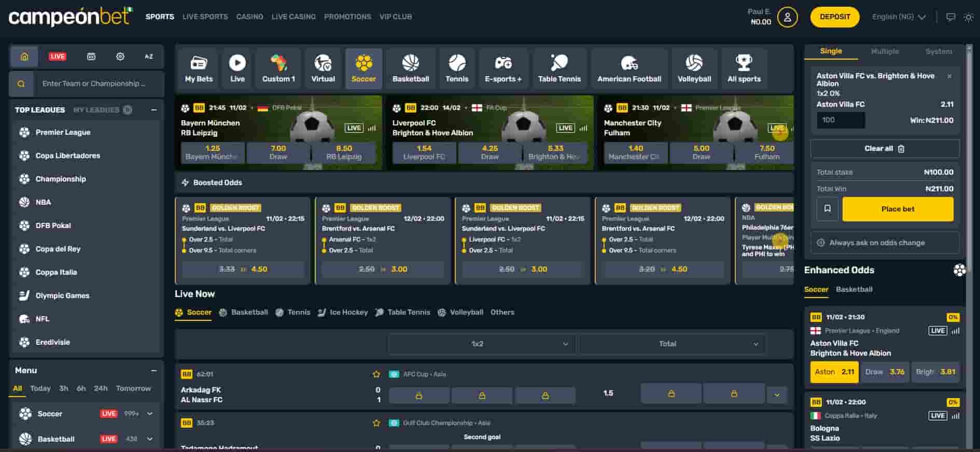Switch Live Now to Ice Hockey tab

click(x=343, y=313)
